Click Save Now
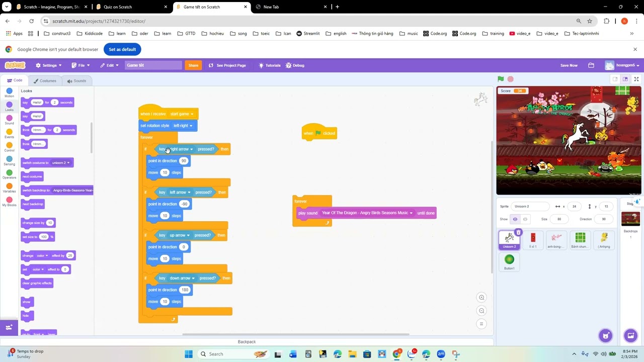644x362 pixels. click(x=569, y=65)
